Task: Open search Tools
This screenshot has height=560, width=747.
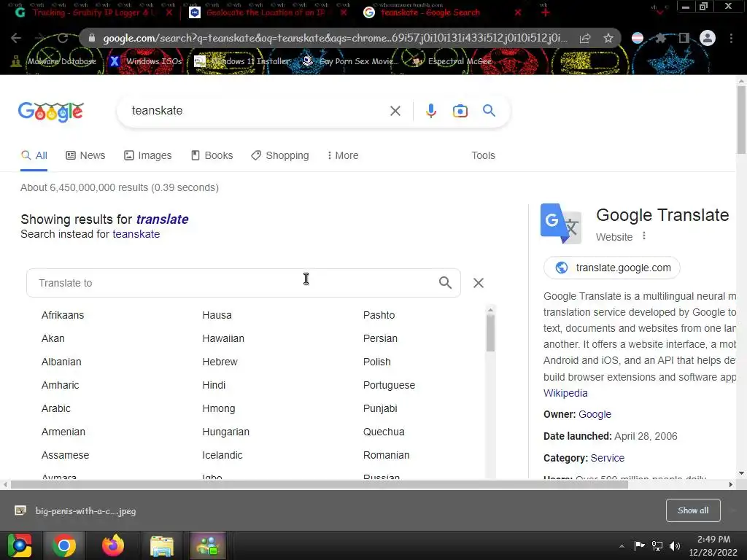Action: coord(483,155)
